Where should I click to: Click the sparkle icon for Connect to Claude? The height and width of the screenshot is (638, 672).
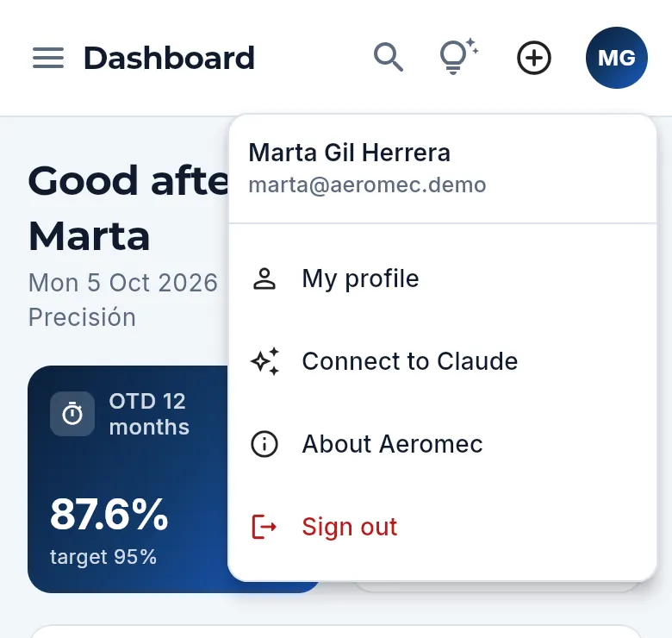264,361
